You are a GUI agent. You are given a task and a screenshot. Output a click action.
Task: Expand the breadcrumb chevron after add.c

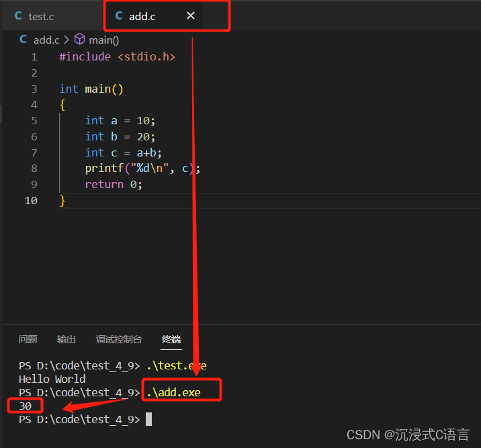[67, 40]
